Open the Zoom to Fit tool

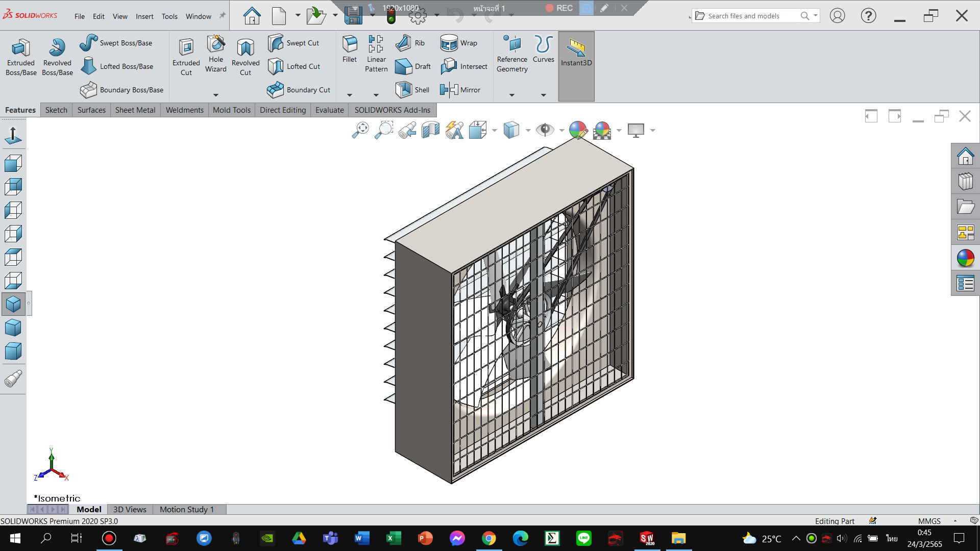(x=360, y=130)
